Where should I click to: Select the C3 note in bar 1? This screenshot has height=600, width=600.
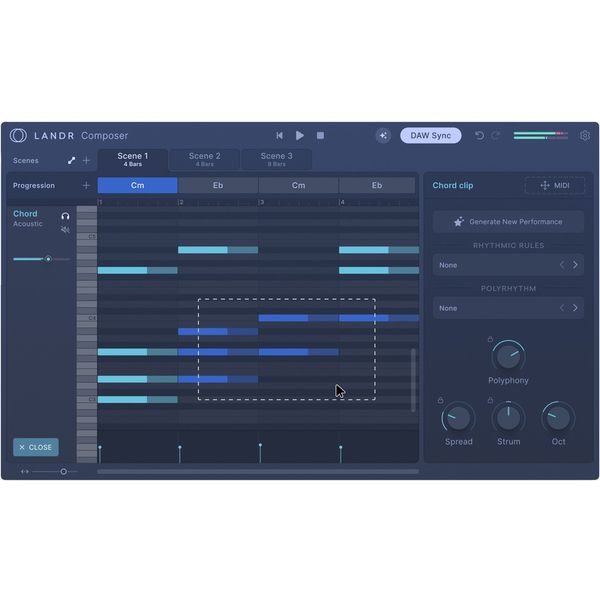(137, 399)
